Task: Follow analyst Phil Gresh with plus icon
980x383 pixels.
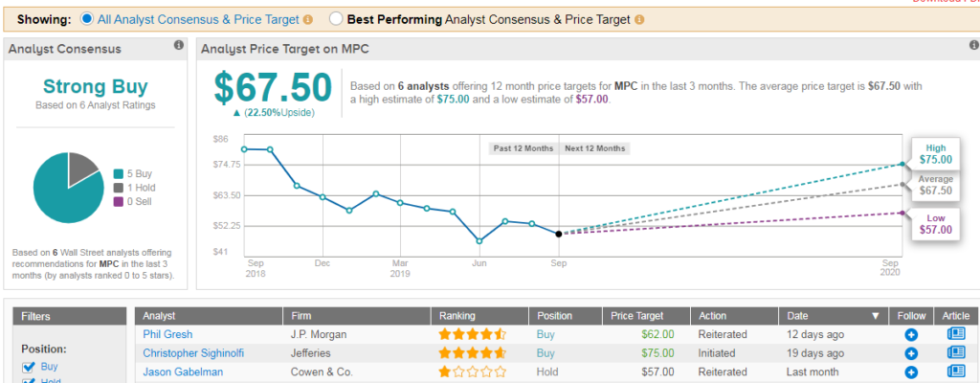Action: [911, 334]
